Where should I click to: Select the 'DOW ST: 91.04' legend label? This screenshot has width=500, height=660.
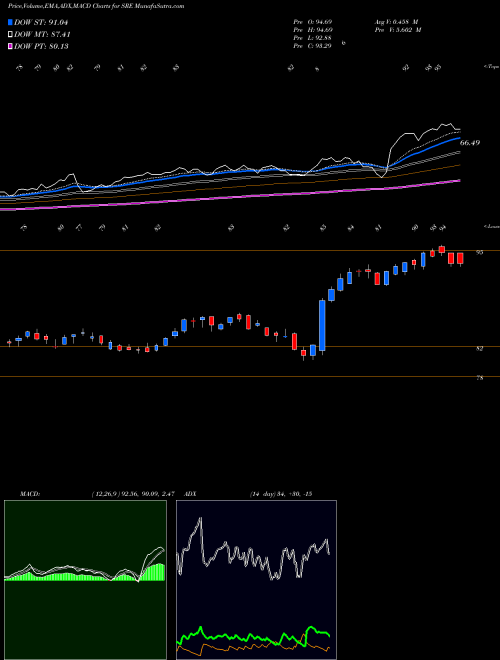(41, 22)
